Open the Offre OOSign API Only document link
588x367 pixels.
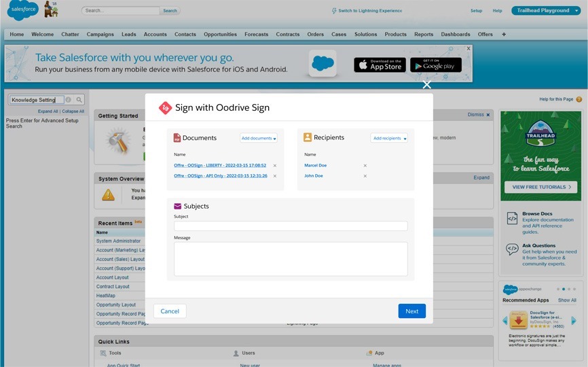pos(221,176)
